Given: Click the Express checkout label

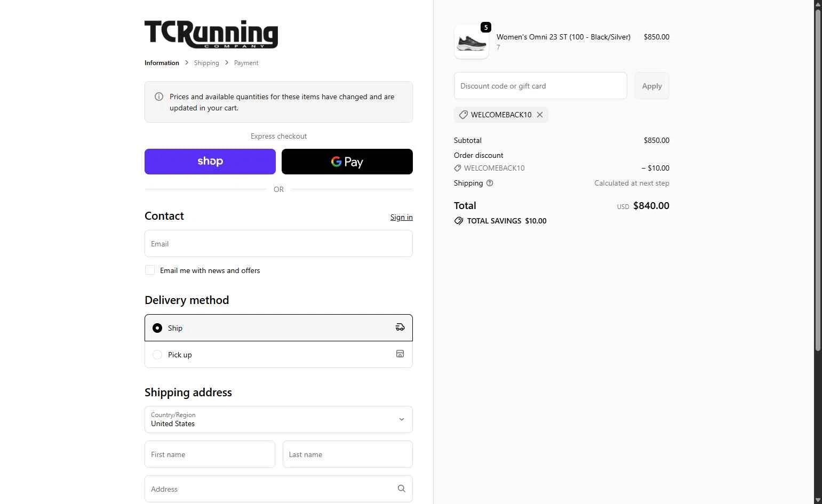Looking at the screenshot, I should (278, 136).
